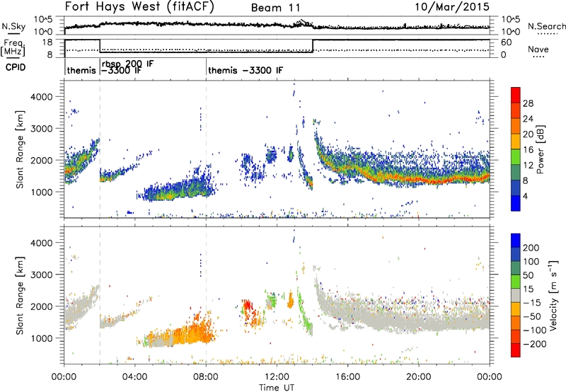Click the '12:00' time axis tick label
566x392 pixels.
click(277, 377)
